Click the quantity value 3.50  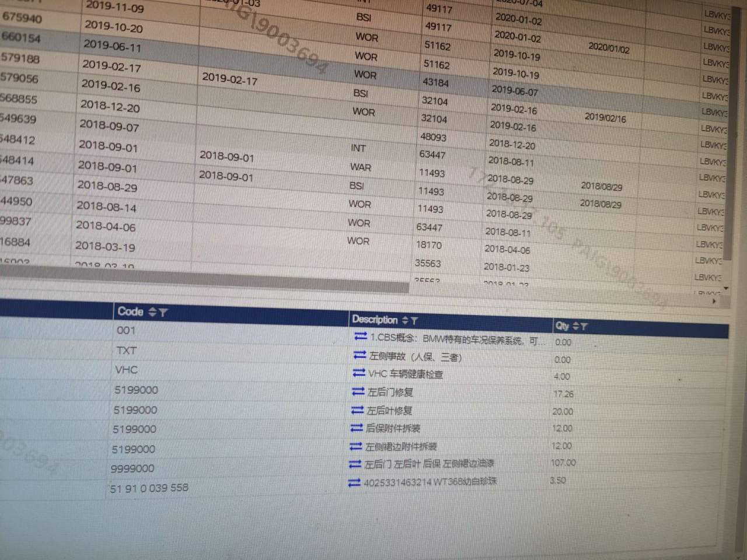[558, 481]
